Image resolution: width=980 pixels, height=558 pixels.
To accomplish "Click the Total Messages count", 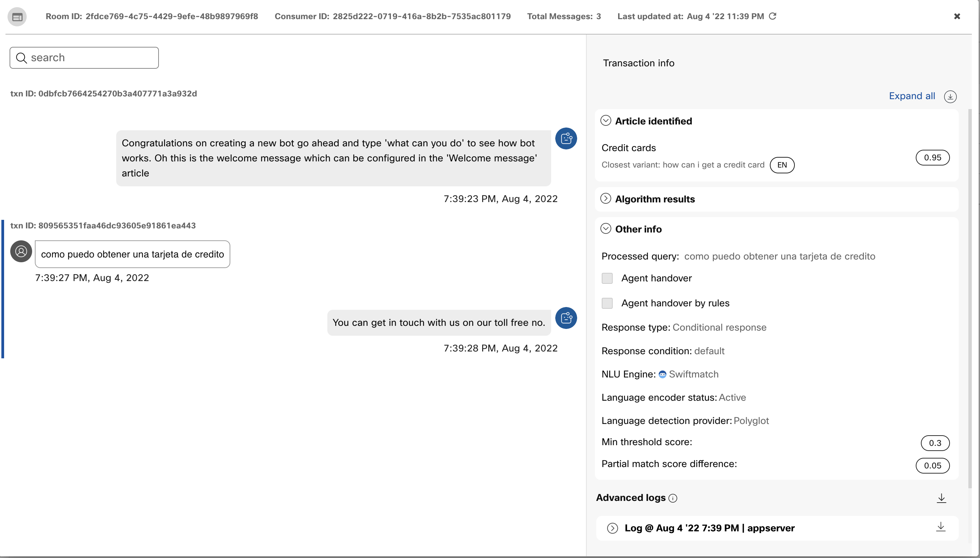I will tap(599, 16).
